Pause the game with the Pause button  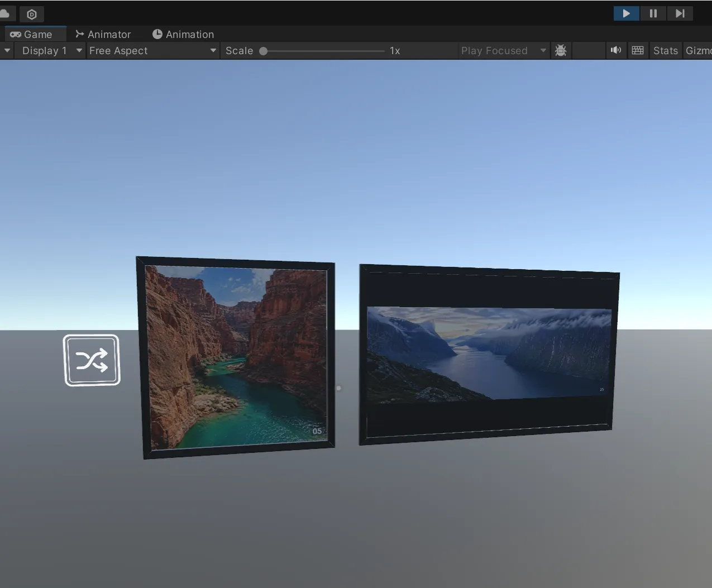click(x=653, y=13)
